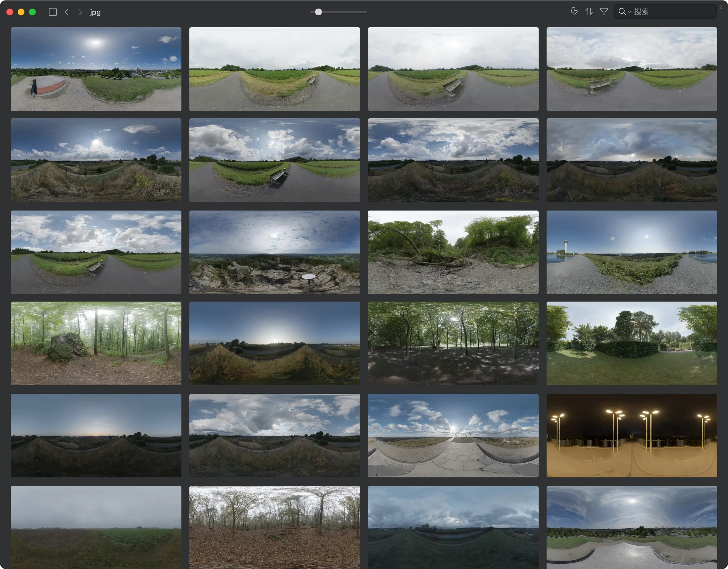This screenshot has width=728, height=569.
Task: Expand the search options chevron
Action: coord(630,12)
